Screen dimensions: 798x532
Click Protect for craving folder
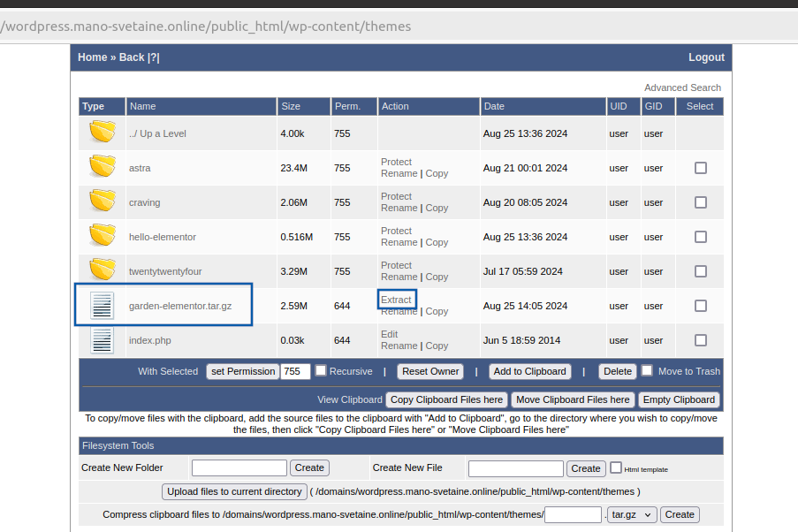396,196
